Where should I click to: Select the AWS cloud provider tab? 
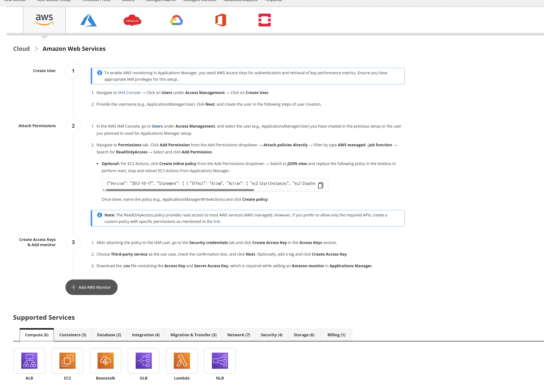[x=44, y=20]
